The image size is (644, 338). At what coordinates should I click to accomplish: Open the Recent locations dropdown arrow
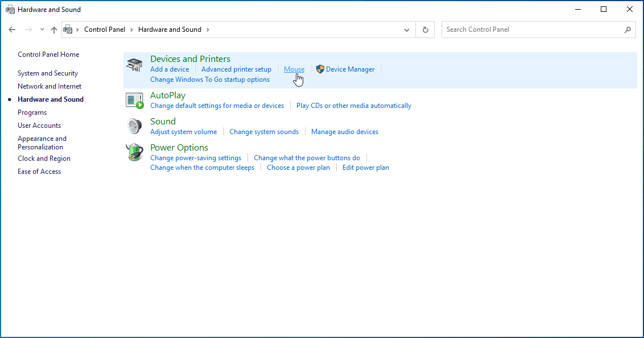[x=42, y=30]
